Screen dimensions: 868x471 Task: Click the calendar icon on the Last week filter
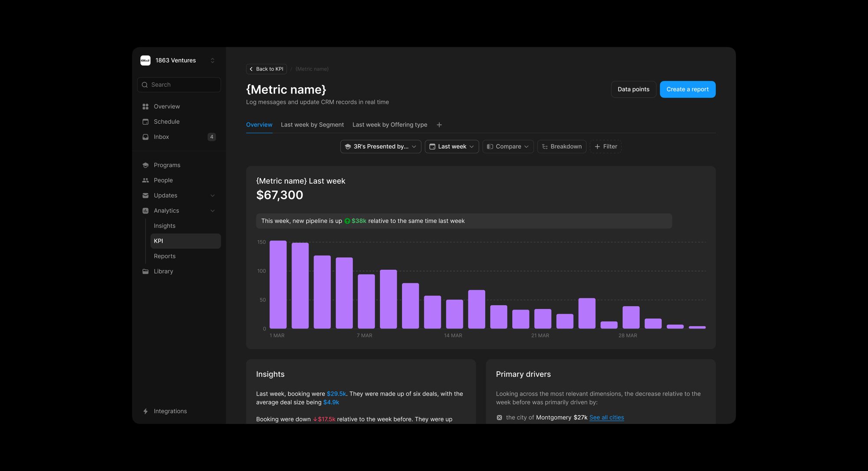point(432,147)
